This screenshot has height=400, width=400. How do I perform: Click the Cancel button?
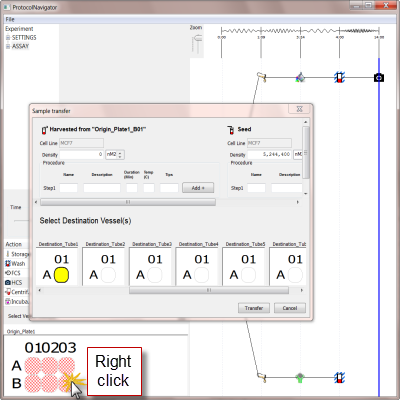coord(290,308)
